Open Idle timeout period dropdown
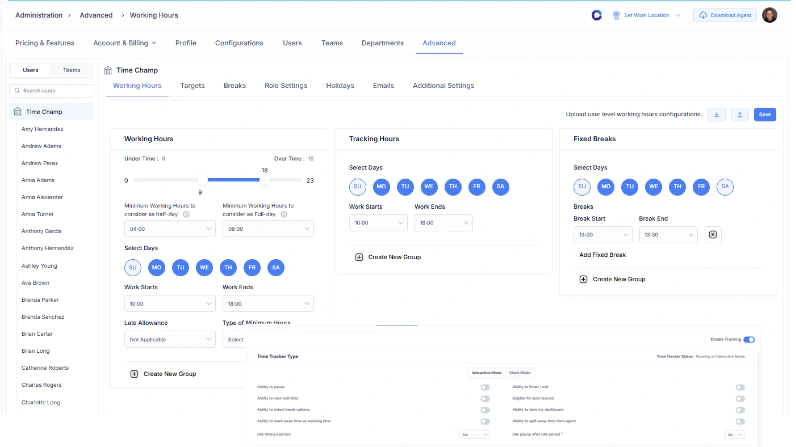The width and height of the screenshot is (796, 447). [474, 434]
